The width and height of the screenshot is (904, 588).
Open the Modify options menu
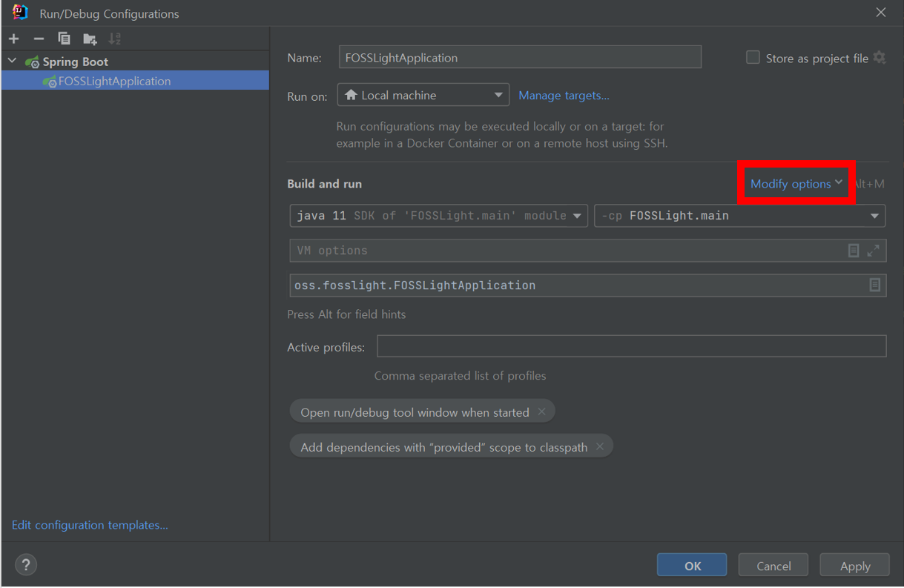pyautogui.click(x=796, y=183)
